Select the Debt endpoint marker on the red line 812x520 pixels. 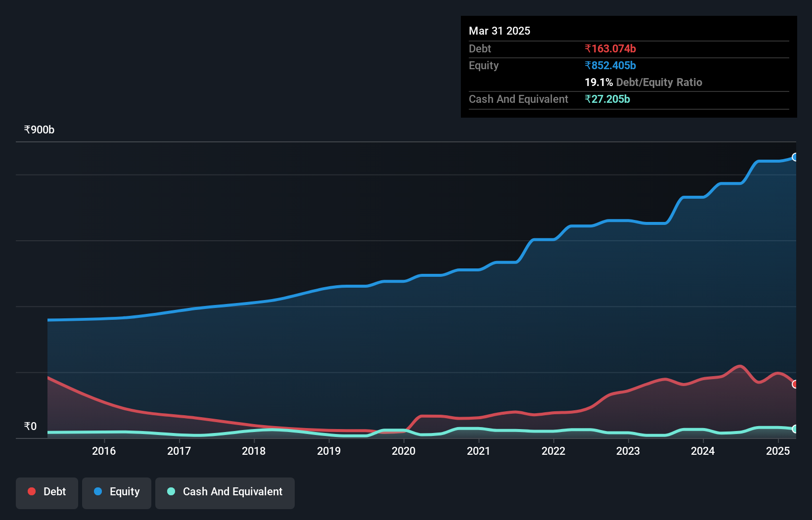(795, 384)
